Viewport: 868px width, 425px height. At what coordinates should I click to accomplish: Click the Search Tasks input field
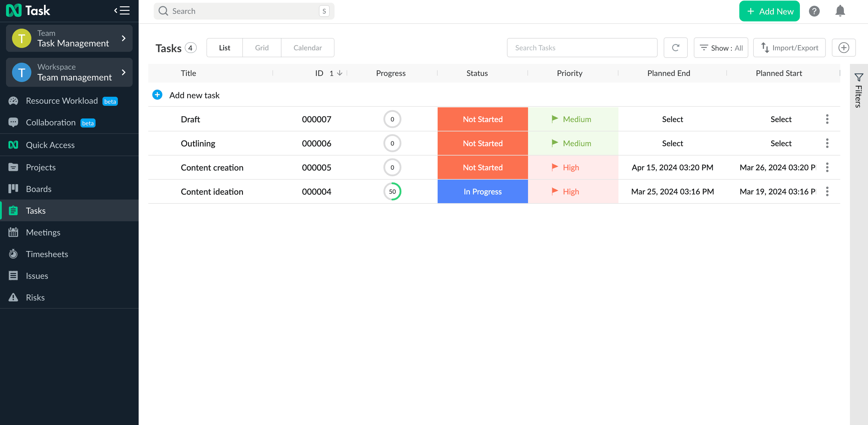[x=582, y=48]
